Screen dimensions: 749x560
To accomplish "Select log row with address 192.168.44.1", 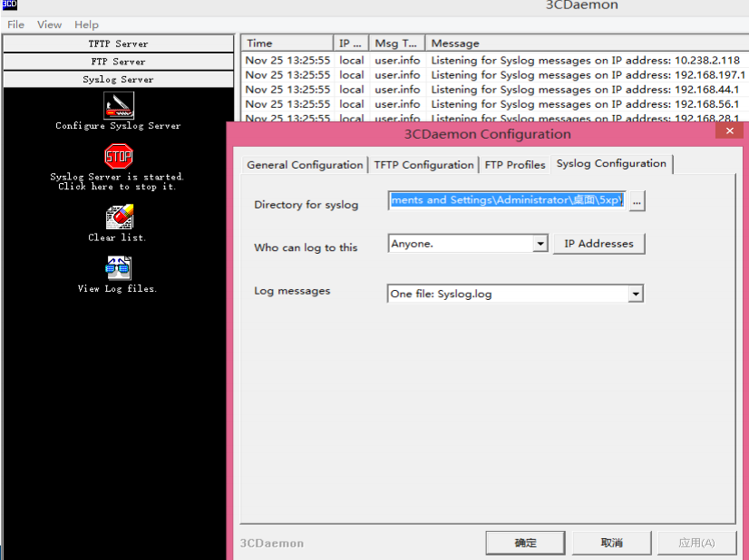I will (494, 90).
